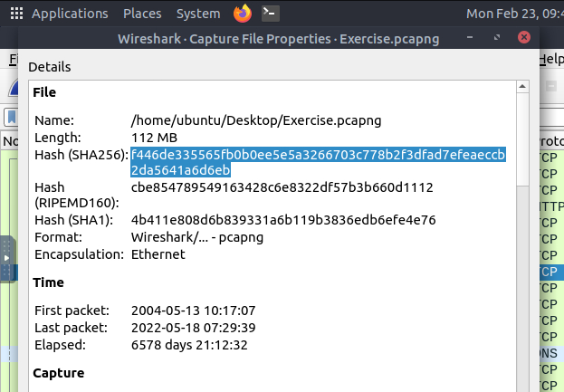Click the shark fin icon in Wireshark toolbar
The image size is (564, 392).
(14, 88)
